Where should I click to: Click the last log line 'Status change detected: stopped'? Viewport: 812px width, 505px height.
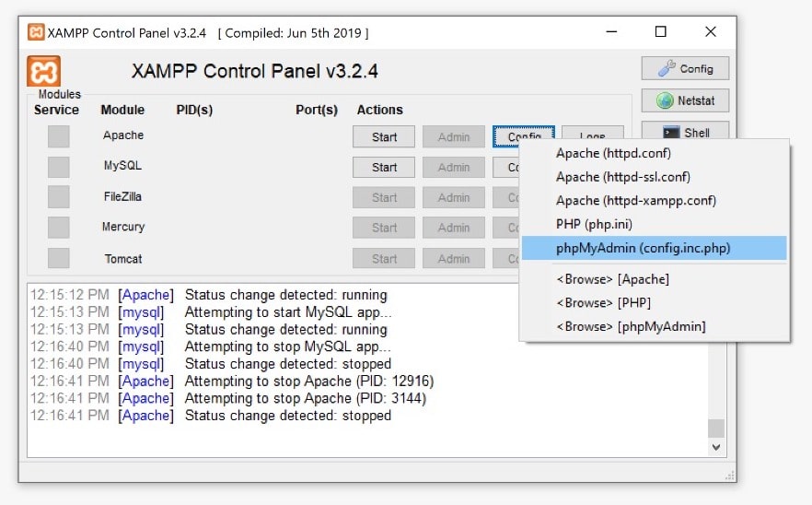coord(210,416)
